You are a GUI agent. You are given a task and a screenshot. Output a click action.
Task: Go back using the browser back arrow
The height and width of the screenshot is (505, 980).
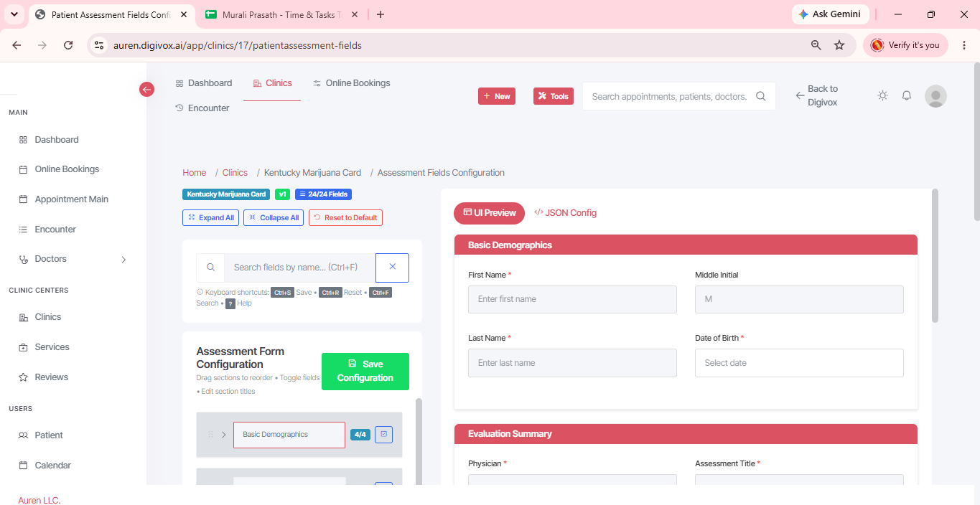click(17, 45)
